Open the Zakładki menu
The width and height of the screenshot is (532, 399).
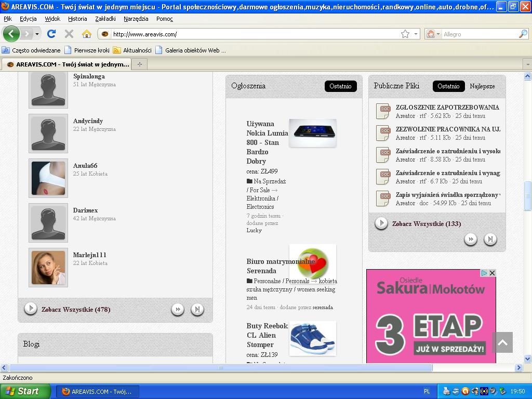click(x=105, y=19)
